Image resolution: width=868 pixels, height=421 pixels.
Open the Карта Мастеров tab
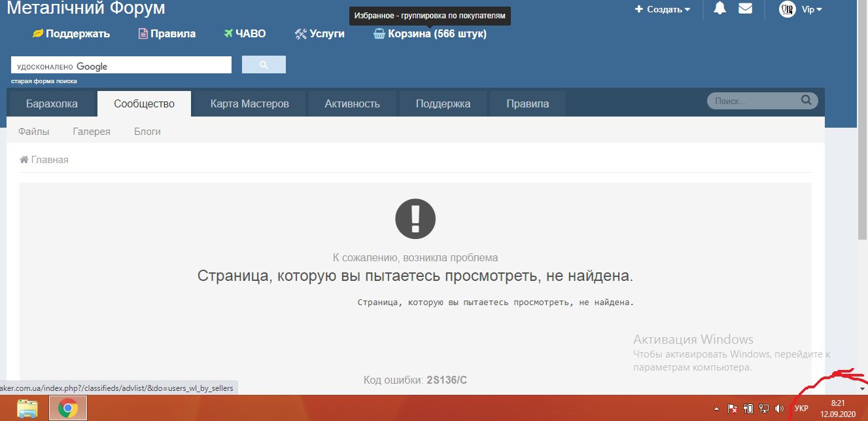click(249, 103)
